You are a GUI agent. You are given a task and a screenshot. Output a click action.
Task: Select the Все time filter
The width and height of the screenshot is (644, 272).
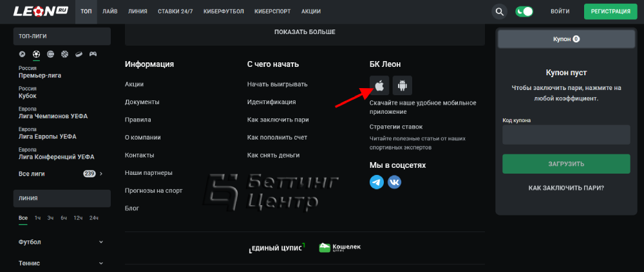click(23, 218)
